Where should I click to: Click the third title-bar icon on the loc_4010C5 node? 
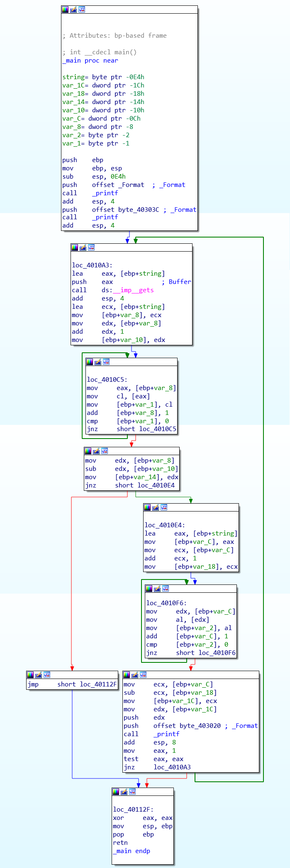106,362
